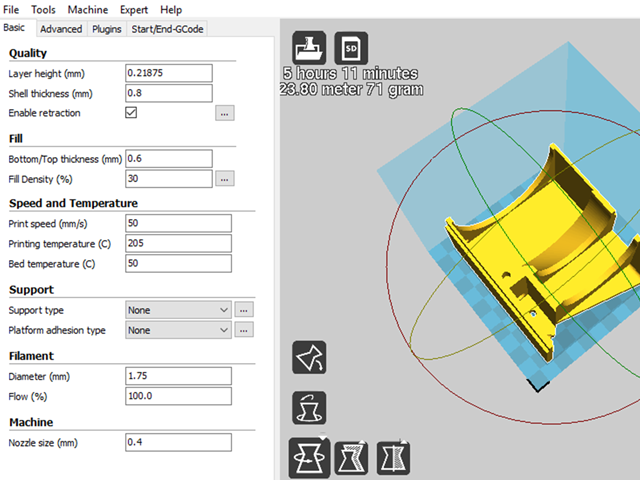Viewport: 640px width, 480px height.
Task: Open Support type extra settings button
Action: (x=244, y=310)
